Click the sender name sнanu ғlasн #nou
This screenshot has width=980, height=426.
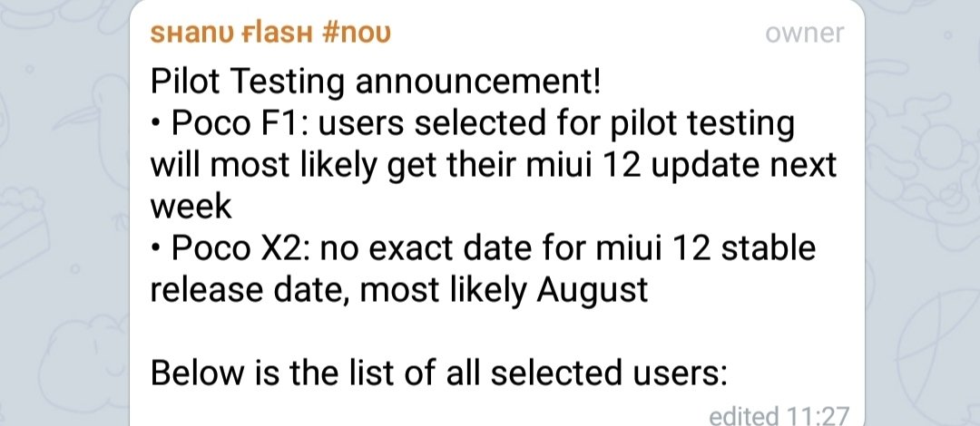click(x=270, y=34)
